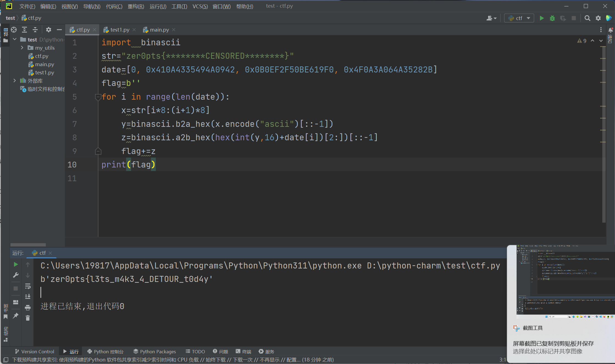Screen dimensions: 615x364
Task: Rerun ctf in the Run panel
Action: (16, 264)
